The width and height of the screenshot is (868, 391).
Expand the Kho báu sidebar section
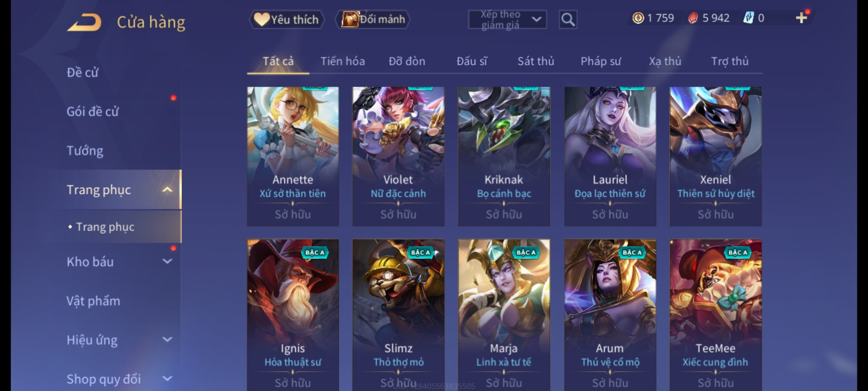[167, 261]
